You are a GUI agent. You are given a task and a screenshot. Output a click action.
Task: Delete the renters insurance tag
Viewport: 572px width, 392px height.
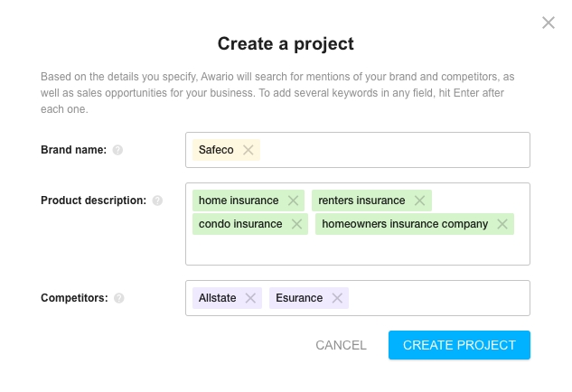coord(419,201)
